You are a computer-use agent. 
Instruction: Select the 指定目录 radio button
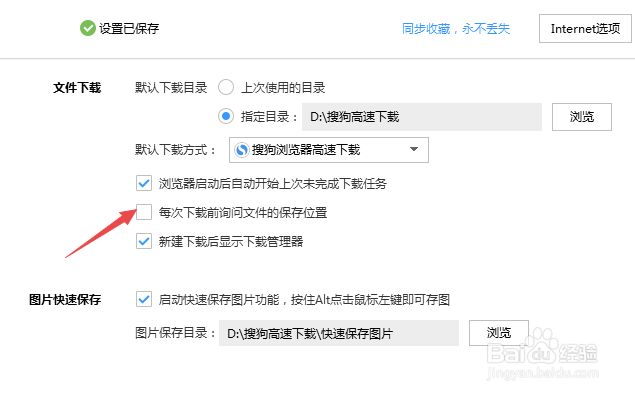tap(226, 117)
